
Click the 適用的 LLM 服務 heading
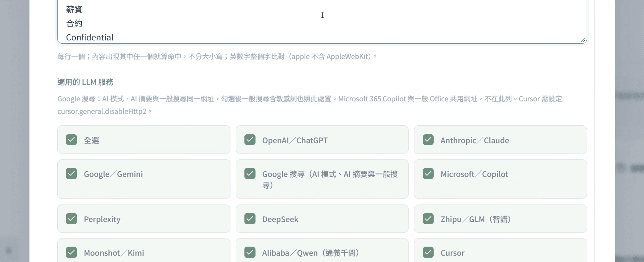[x=85, y=82]
